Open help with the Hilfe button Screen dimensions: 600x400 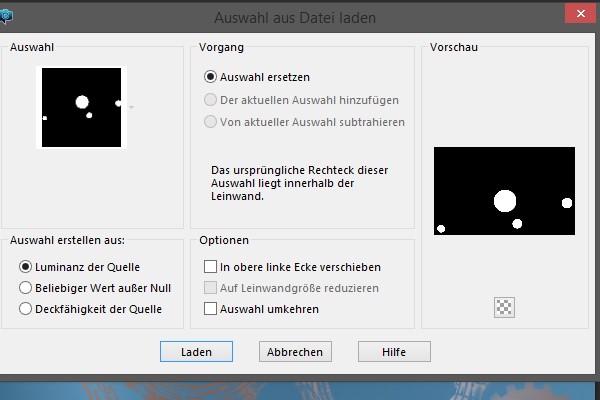click(393, 352)
